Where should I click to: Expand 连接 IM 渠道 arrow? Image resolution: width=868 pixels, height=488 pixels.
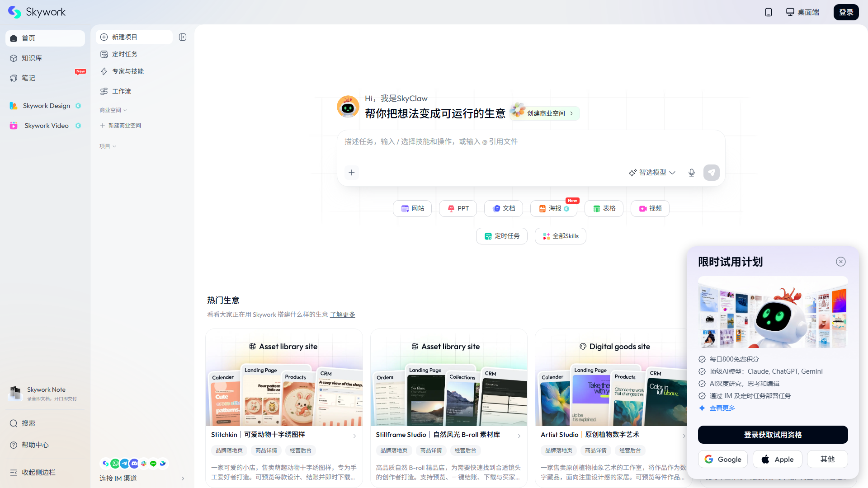point(183,479)
